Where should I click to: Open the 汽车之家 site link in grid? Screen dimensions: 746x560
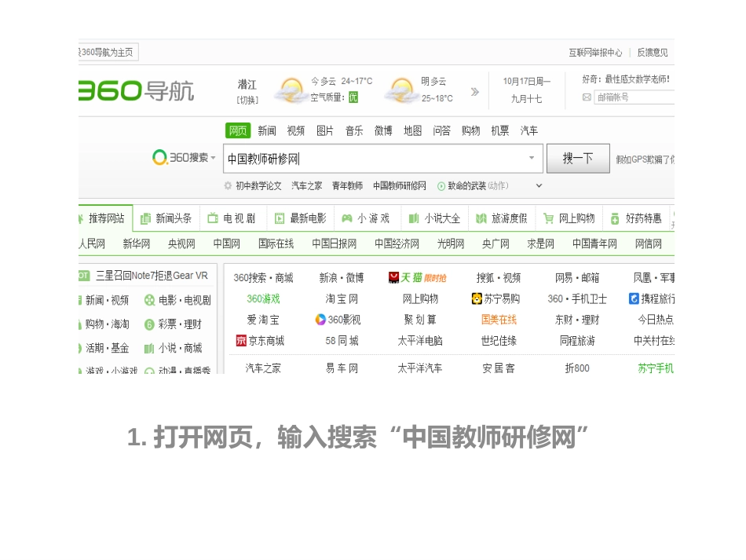coord(263,368)
